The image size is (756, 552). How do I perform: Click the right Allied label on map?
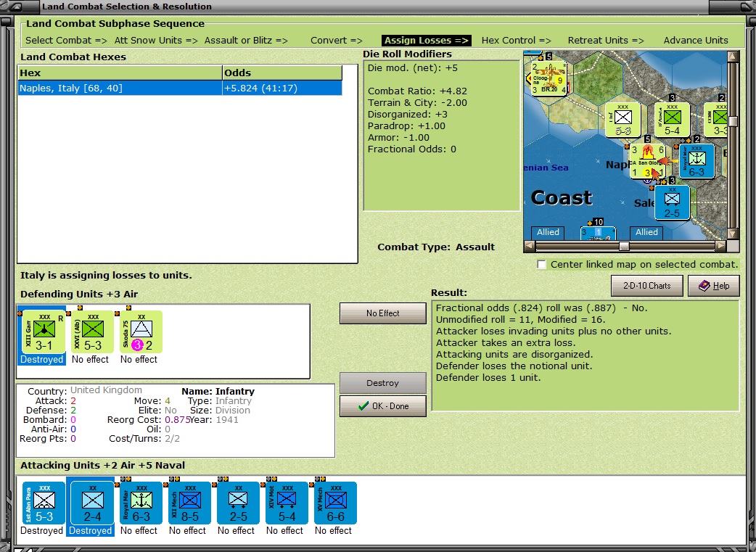(646, 232)
